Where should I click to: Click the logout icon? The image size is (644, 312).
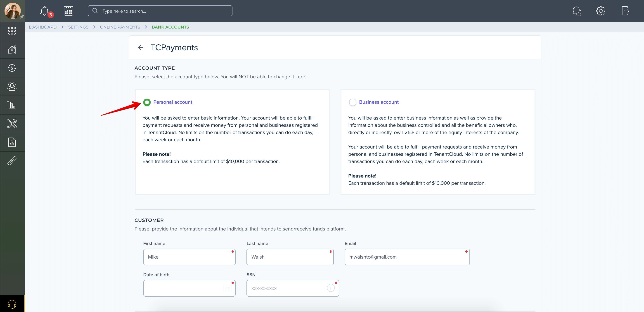pos(625,11)
